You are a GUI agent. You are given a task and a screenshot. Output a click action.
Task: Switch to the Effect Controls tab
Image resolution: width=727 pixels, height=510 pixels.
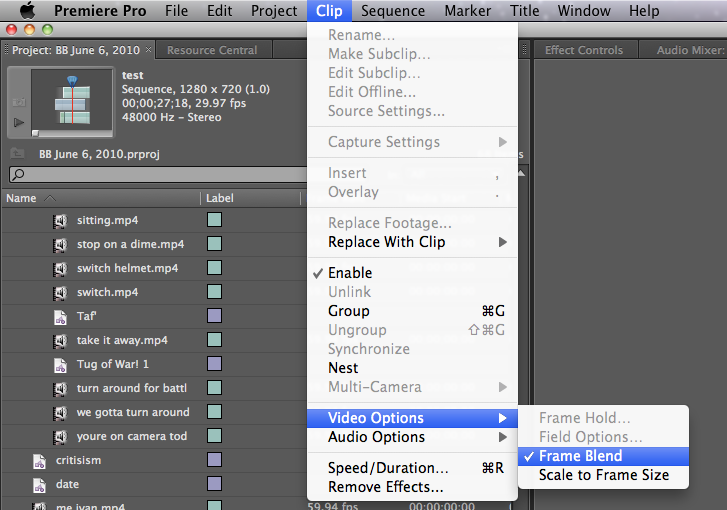(x=584, y=50)
